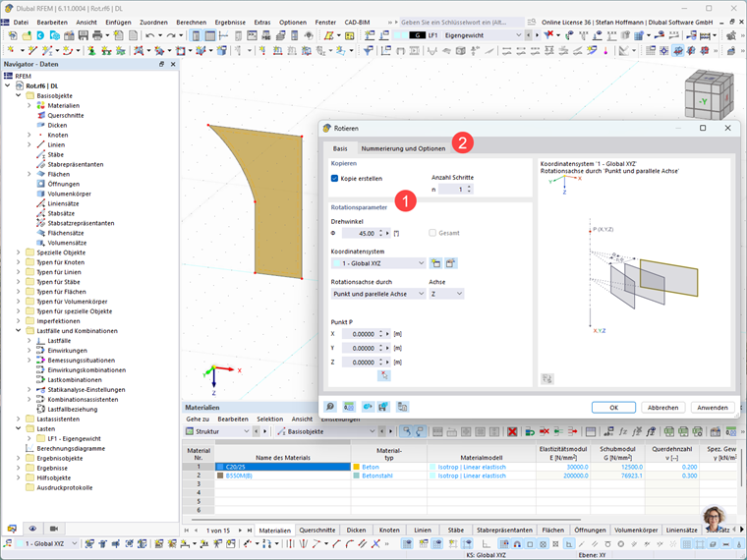
Task: Click the copy-to-clipboard icon in dialog footer
Action: click(x=403, y=407)
